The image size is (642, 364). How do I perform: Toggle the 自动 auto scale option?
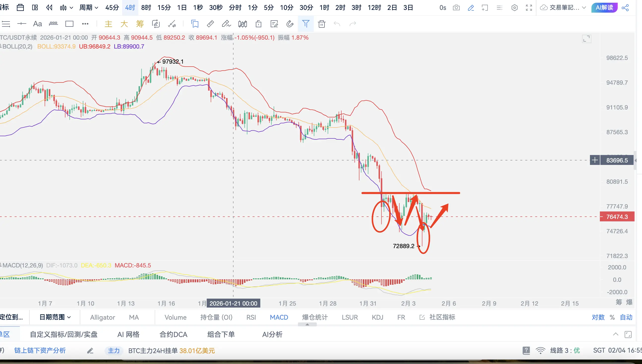point(626,317)
